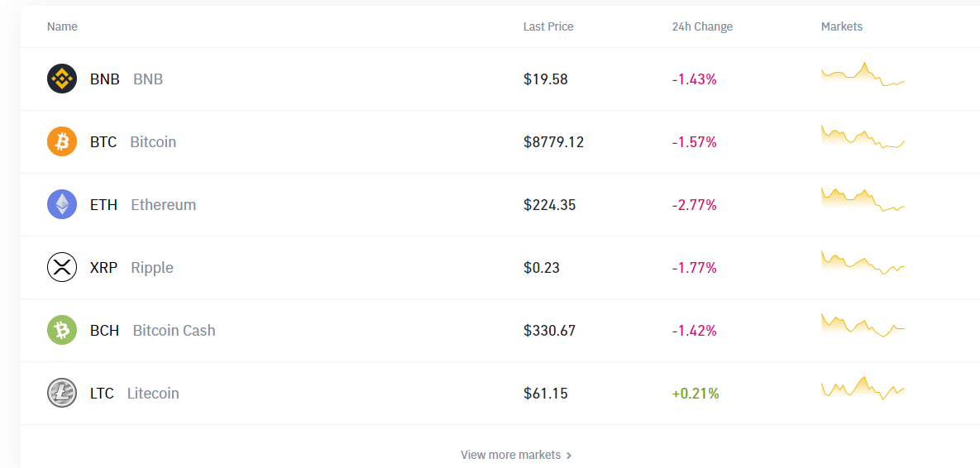
Task: Open the Bitcoin sparkline market chart
Action: 863,137
